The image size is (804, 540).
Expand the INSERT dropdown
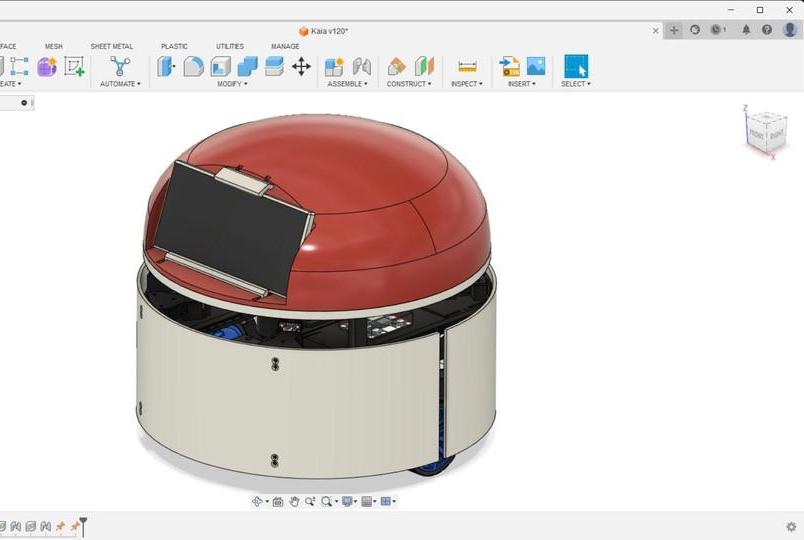521,84
